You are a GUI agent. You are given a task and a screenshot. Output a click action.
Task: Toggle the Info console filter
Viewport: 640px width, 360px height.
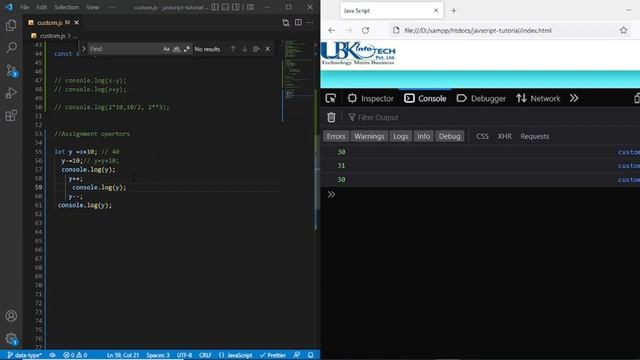tap(423, 136)
